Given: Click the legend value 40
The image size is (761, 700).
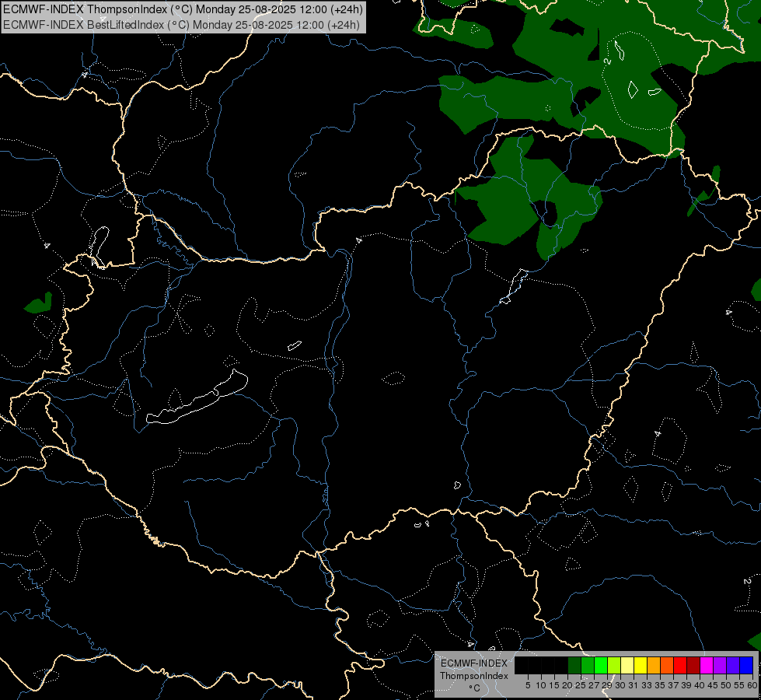Looking at the screenshot, I should click(x=700, y=685).
